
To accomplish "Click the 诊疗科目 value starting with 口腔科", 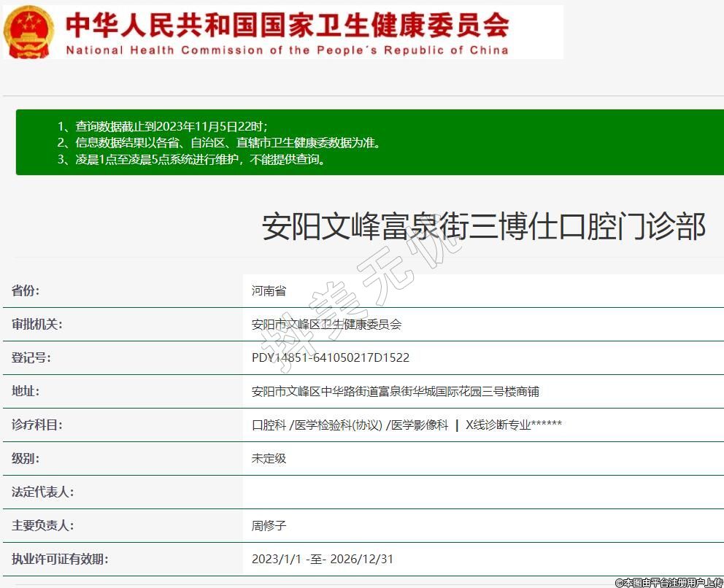I will click(407, 425).
